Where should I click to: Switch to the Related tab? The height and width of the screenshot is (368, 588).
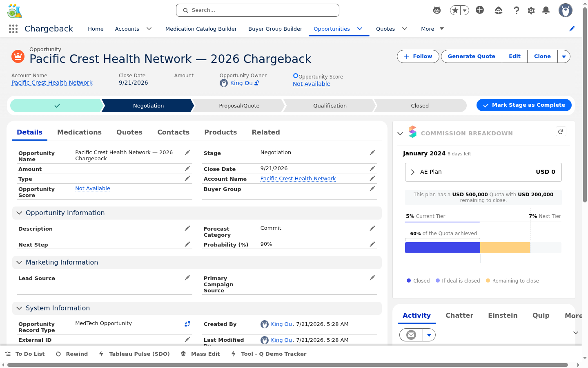point(266,132)
